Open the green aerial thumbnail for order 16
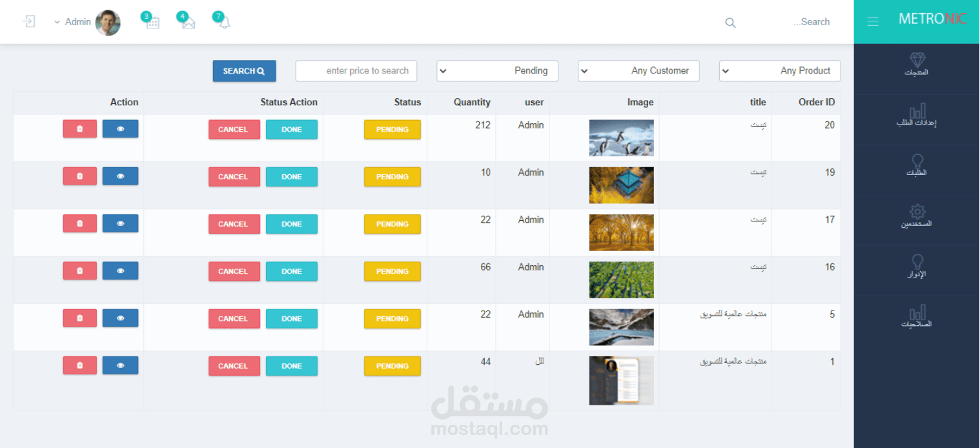 pyautogui.click(x=621, y=280)
